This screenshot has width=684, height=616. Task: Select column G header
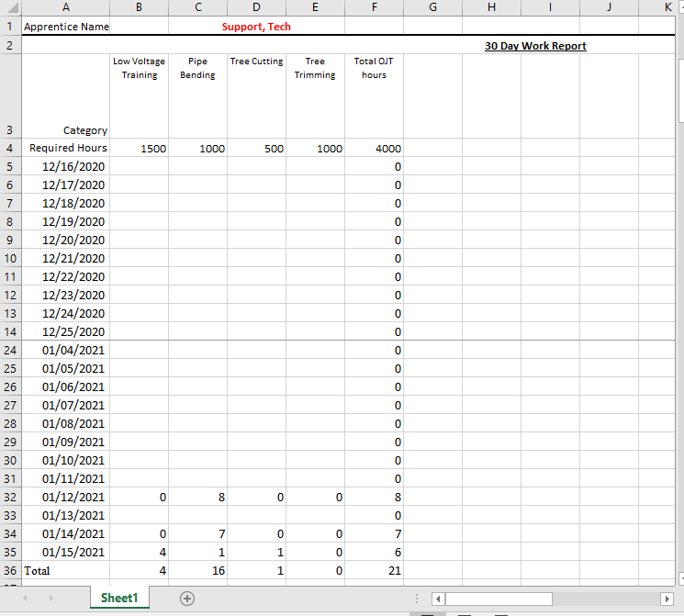[x=432, y=7]
